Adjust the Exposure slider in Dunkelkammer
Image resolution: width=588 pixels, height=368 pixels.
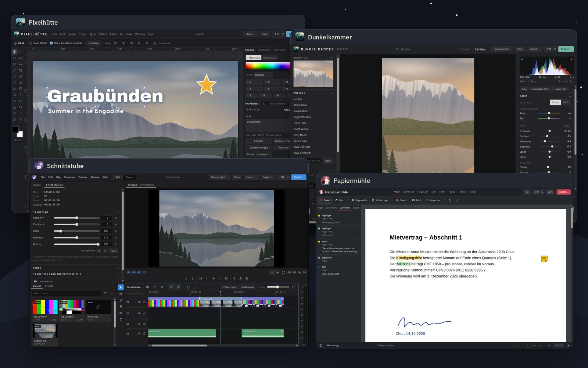[549, 131]
